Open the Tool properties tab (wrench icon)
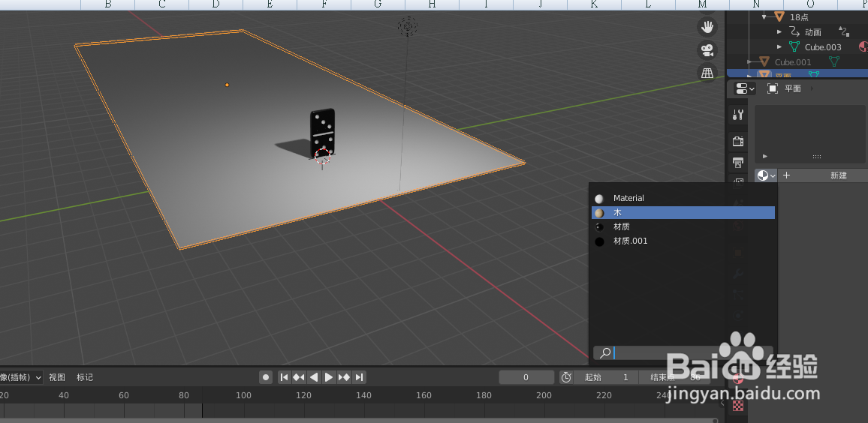 (737, 115)
